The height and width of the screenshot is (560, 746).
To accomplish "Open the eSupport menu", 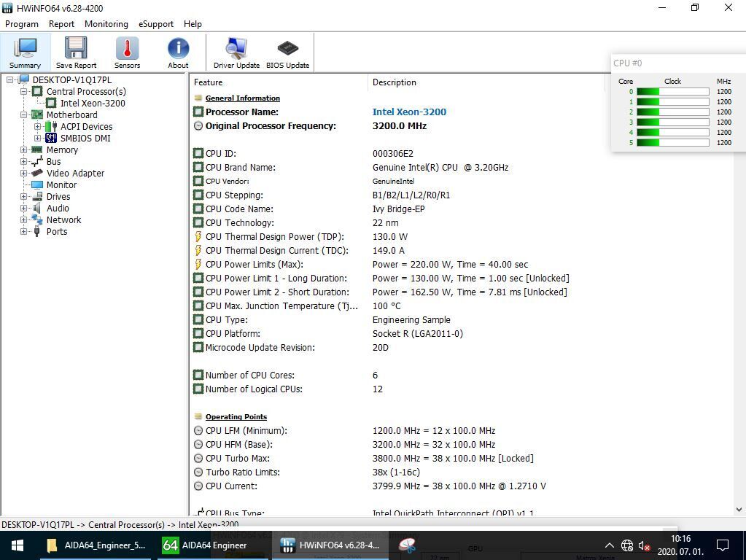I will click(x=155, y=24).
